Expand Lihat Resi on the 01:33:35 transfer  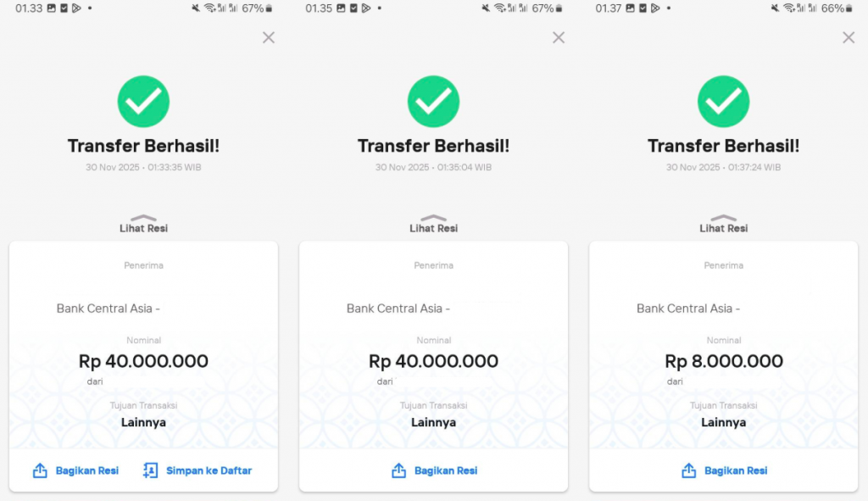pos(143,224)
